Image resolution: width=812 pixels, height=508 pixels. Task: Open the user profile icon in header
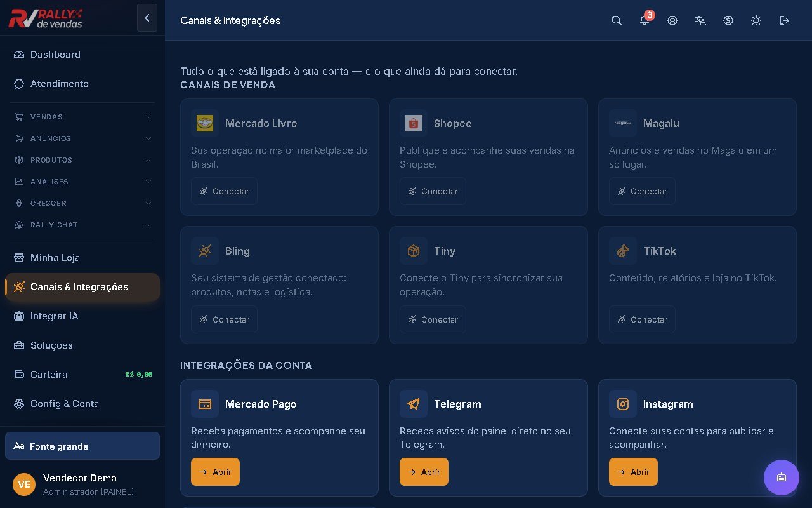coord(672,20)
